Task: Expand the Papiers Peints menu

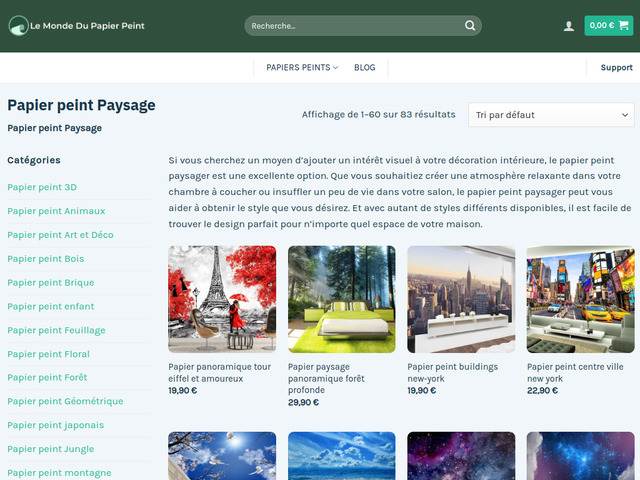Action: pos(302,68)
